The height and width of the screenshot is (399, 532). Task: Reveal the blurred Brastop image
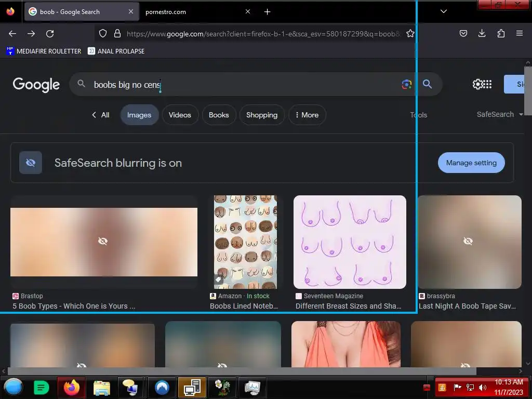point(104,242)
